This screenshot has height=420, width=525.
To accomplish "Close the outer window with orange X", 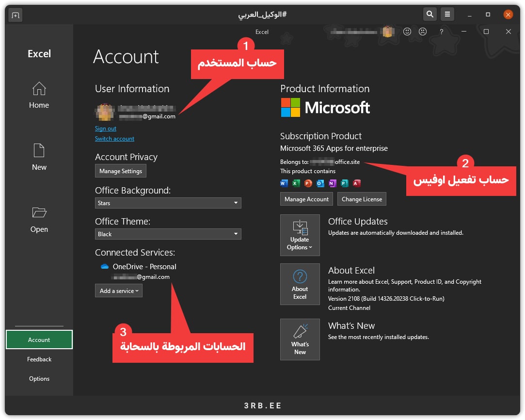I will coord(508,15).
